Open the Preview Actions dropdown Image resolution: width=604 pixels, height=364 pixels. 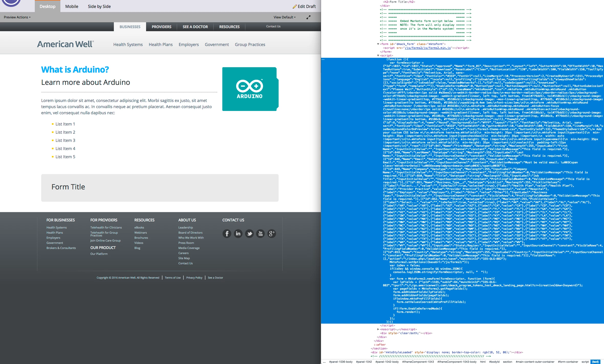click(17, 17)
